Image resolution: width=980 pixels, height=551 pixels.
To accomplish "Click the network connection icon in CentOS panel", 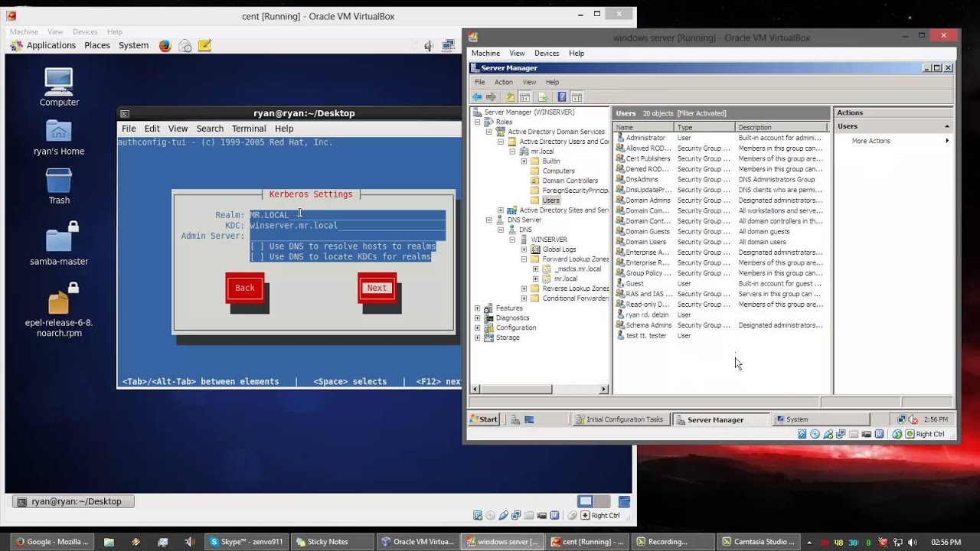I will (x=450, y=46).
